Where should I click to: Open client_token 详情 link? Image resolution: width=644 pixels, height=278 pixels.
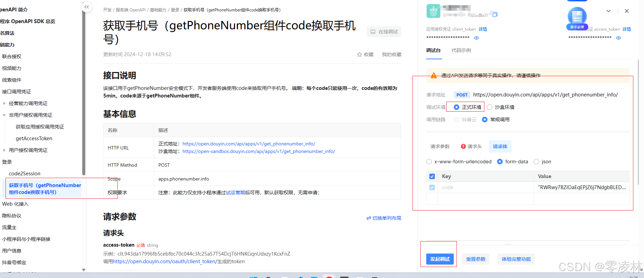483,29
